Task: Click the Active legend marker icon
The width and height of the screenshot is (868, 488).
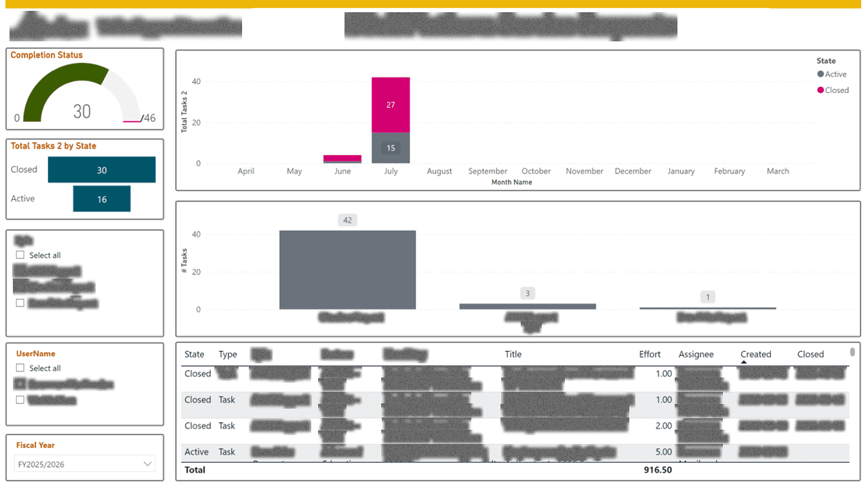Action: 821,74
